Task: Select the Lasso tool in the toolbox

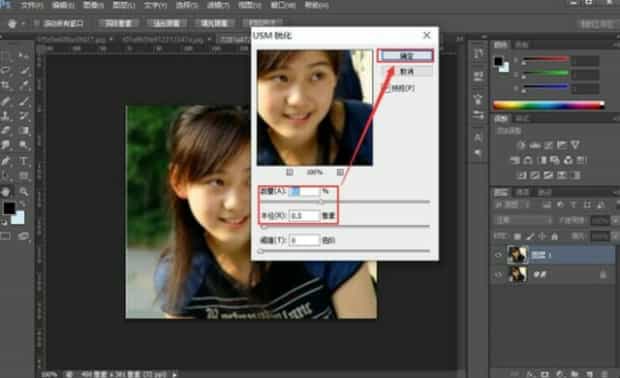Action: click(6, 70)
